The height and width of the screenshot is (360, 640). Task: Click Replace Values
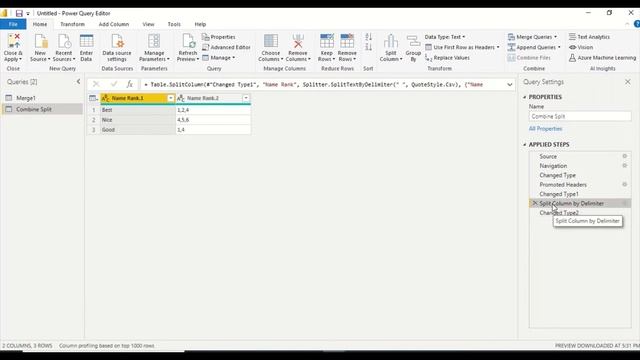point(447,58)
